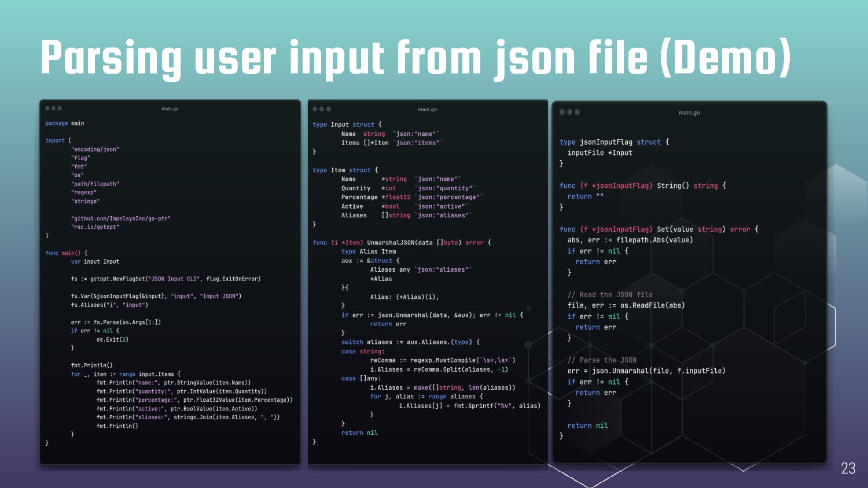Click the slide number "23"
The width and height of the screenshot is (868, 488).
(x=848, y=468)
